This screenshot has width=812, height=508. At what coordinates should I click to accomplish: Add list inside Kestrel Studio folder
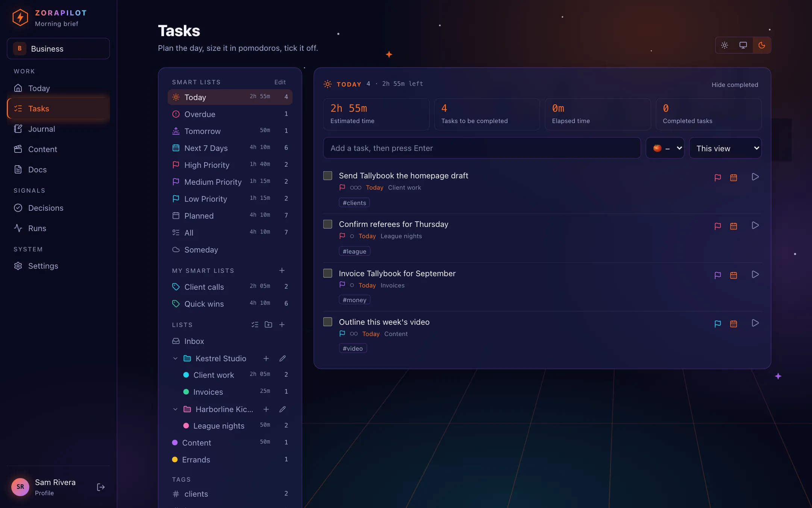tap(266, 358)
